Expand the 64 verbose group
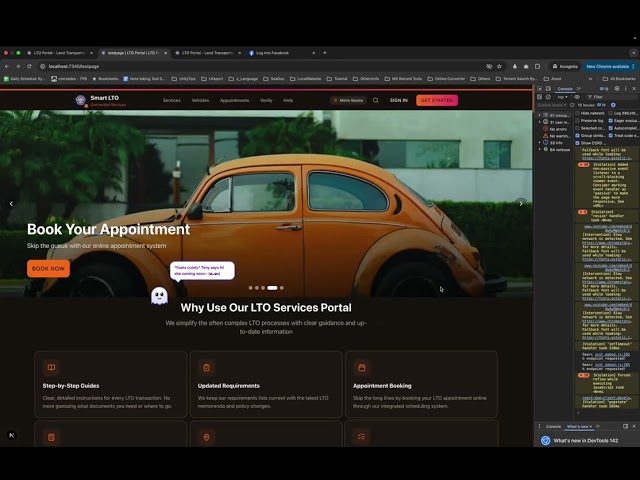Screen dimensions: 640x480 coord(540,149)
